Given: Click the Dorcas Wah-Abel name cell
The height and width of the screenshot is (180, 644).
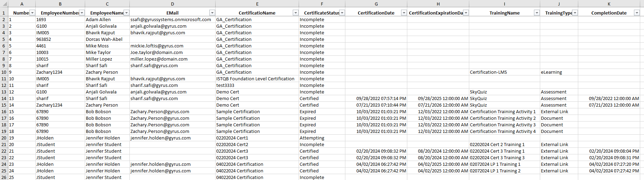Looking at the screenshot, I should [104, 39].
